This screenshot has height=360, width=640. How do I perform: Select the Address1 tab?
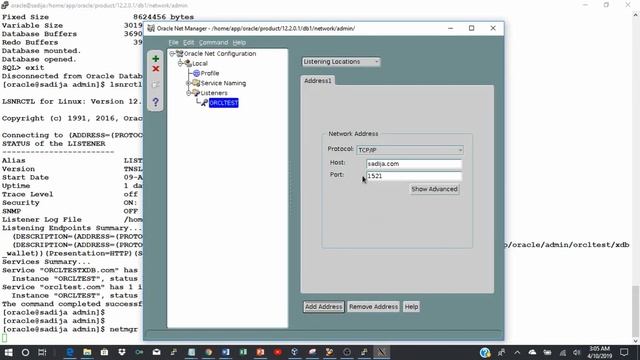coord(318,81)
